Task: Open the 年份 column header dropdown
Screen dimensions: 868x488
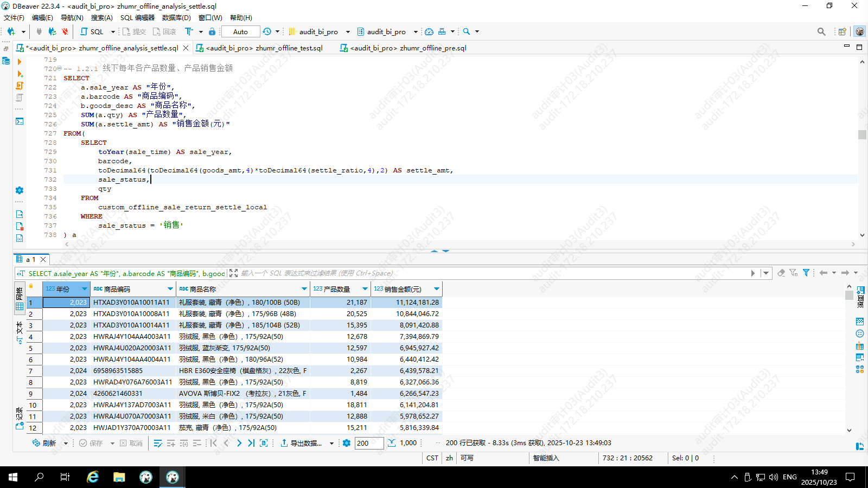Action: point(84,289)
